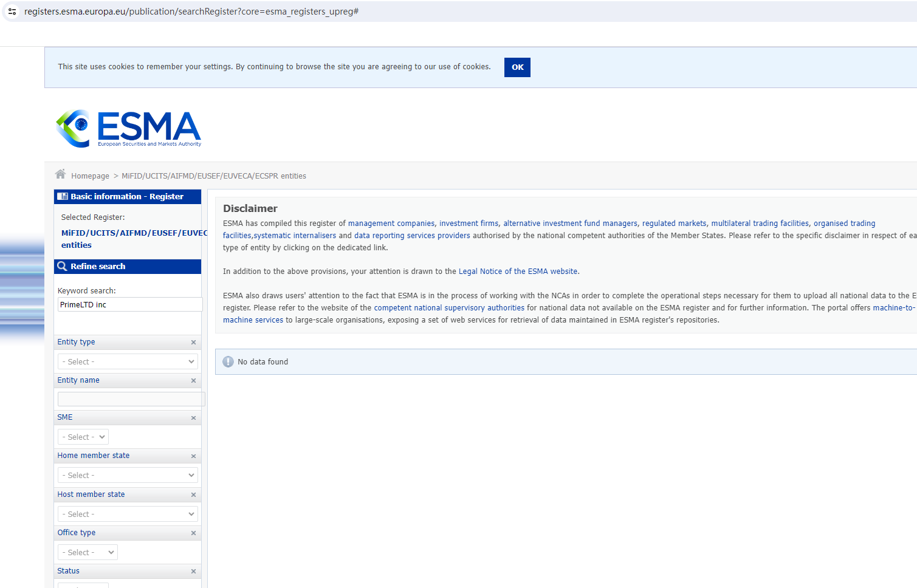Click the Entity name filter label
This screenshot has height=588, width=917.
78,380
